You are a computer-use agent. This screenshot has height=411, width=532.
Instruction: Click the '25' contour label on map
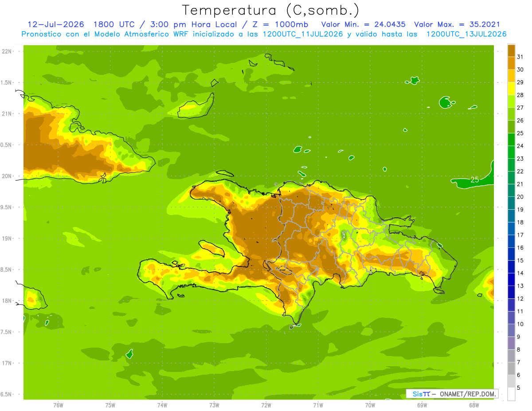point(474,180)
